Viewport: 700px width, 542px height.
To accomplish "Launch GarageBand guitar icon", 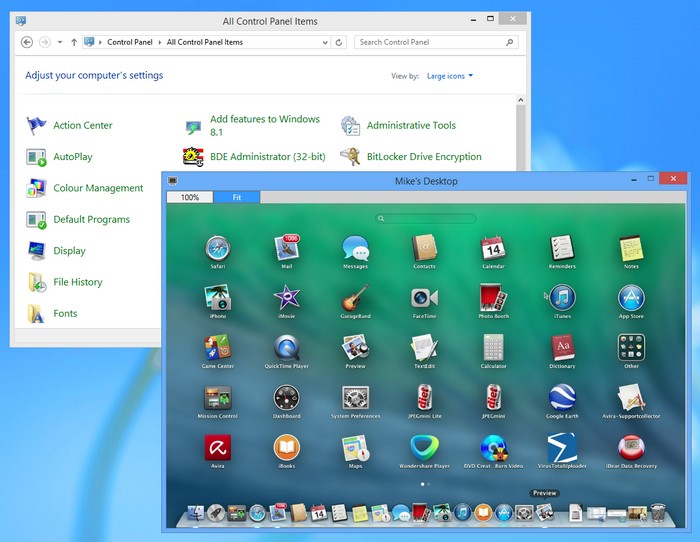I will coord(355,298).
